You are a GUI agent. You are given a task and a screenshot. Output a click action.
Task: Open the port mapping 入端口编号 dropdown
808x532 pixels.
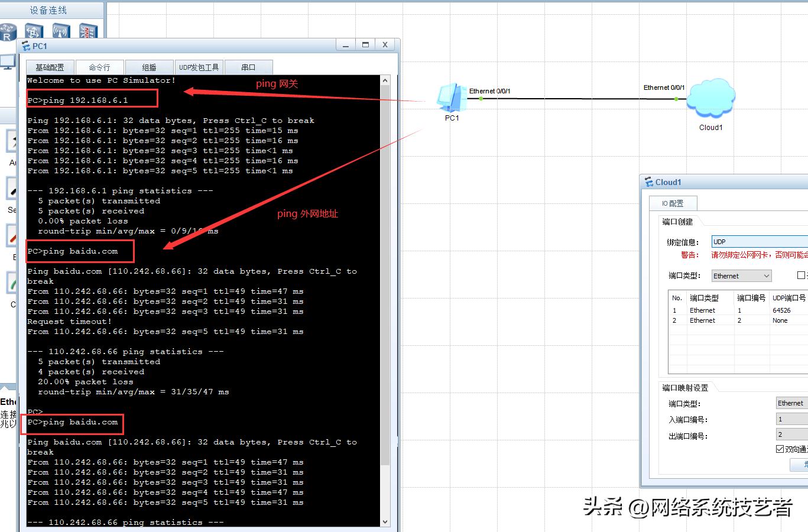pos(791,419)
